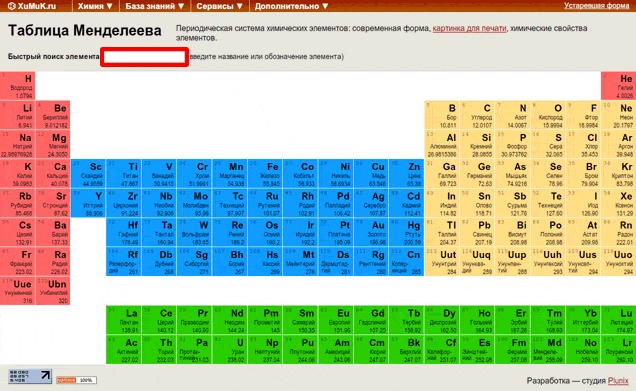The image size is (636, 391).
Task: Click the quick element search field
Action: (x=144, y=57)
